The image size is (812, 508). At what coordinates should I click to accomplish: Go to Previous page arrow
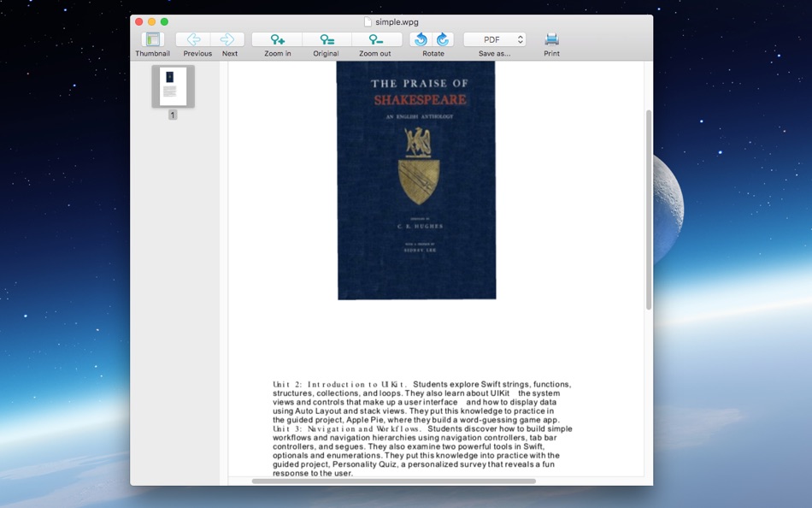pos(193,39)
